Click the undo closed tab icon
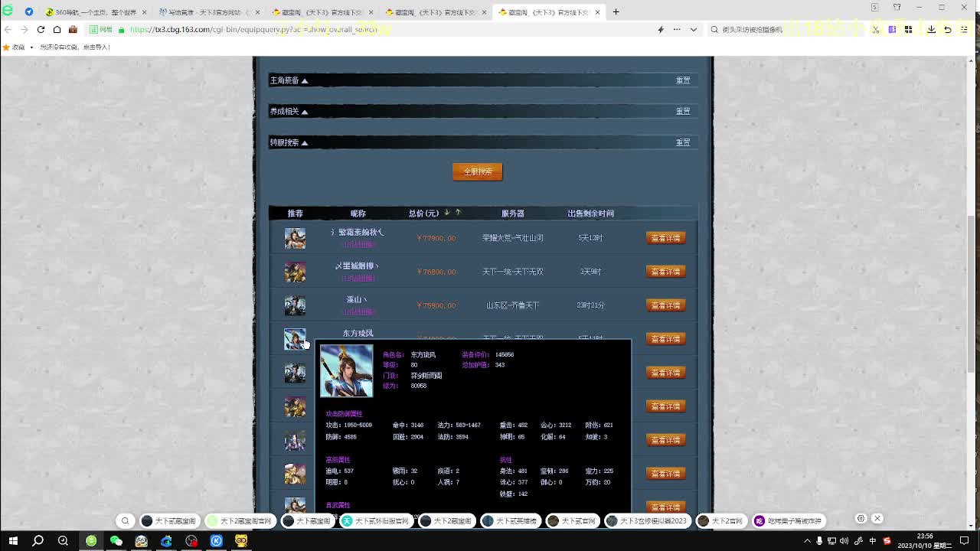 [948, 29]
